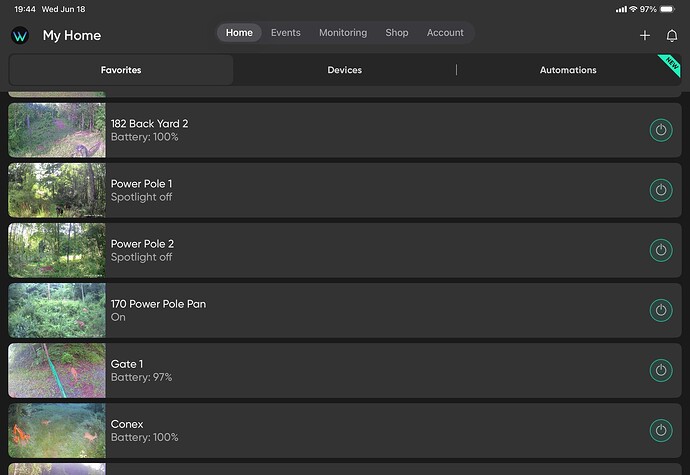Tap the Gate 1 device name
Image resolution: width=690 pixels, height=475 pixels.
pos(127,364)
